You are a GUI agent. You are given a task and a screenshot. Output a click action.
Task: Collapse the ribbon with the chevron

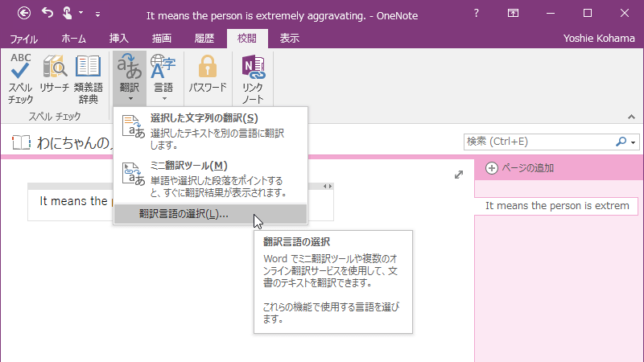click(631, 117)
